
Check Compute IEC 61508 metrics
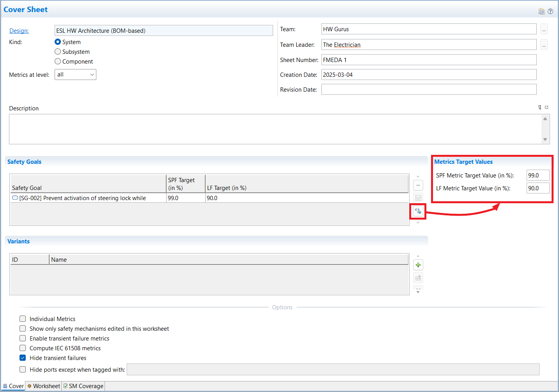pyautogui.click(x=23, y=348)
